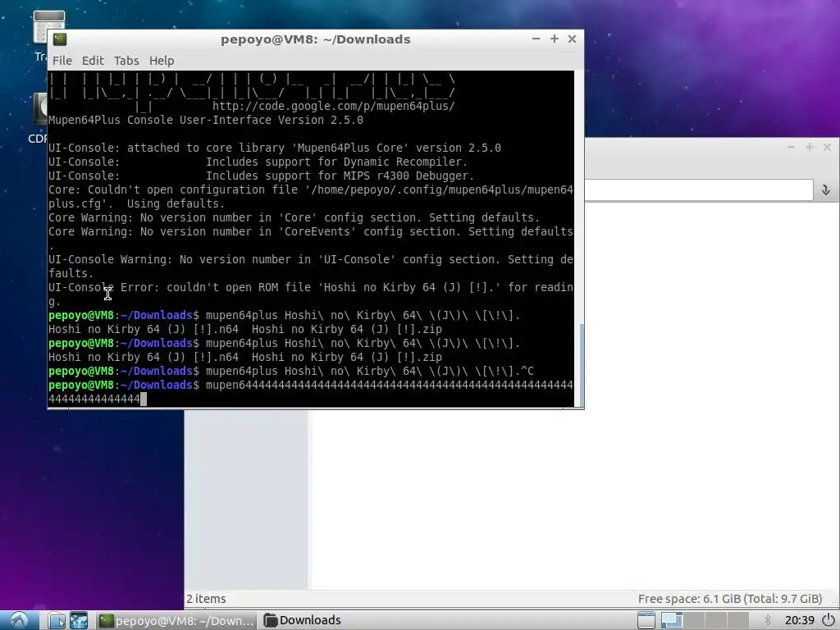Select the first workspace in the pager
840x630 pixels.
tap(671, 620)
